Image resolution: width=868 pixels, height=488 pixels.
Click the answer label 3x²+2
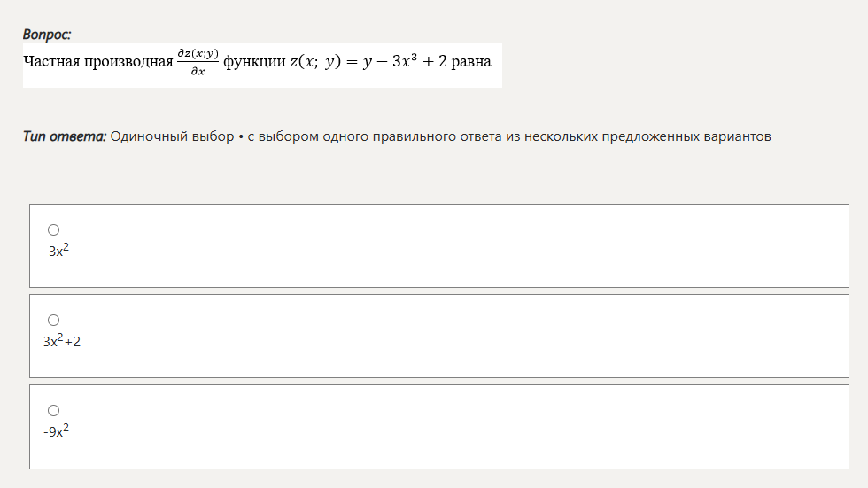(x=62, y=341)
